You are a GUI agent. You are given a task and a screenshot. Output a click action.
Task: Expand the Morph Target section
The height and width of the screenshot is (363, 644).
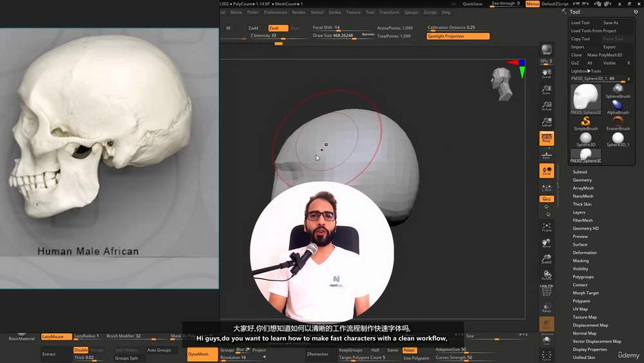coord(585,293)
